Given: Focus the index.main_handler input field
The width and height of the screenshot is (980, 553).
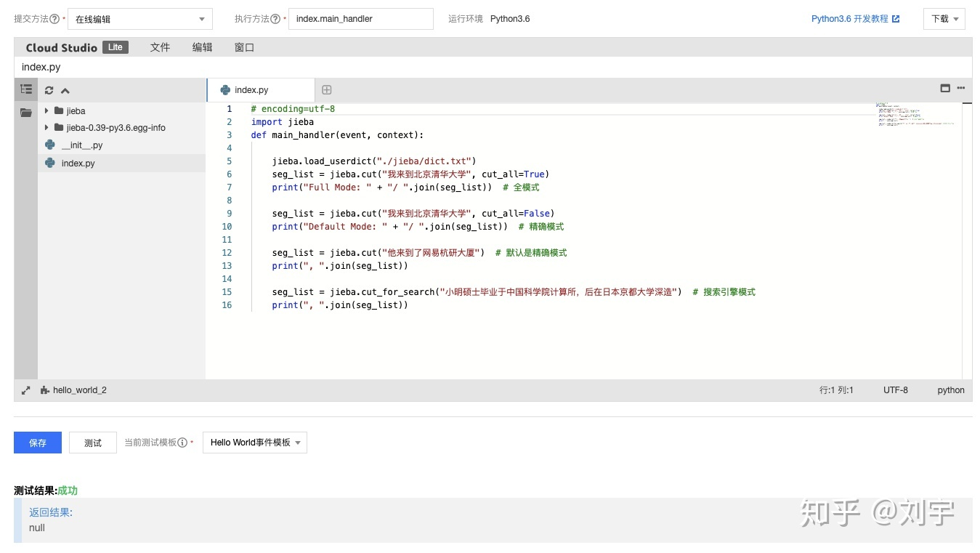Looking at the screenshot, I should (x=361, y=19).
